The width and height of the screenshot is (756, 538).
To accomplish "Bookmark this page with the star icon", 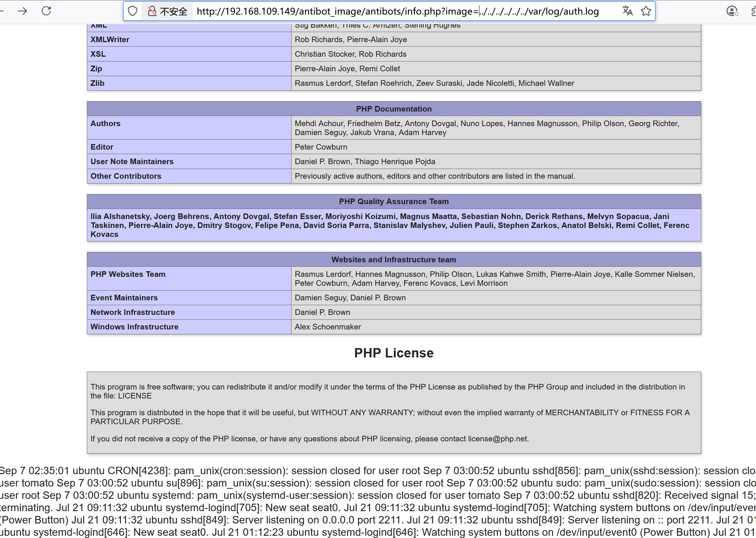I will coord(646,11).
